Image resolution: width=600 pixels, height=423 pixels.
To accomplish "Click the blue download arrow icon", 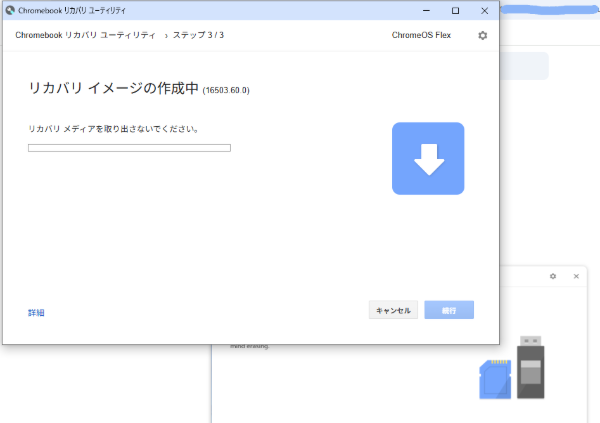I will 428,158.
